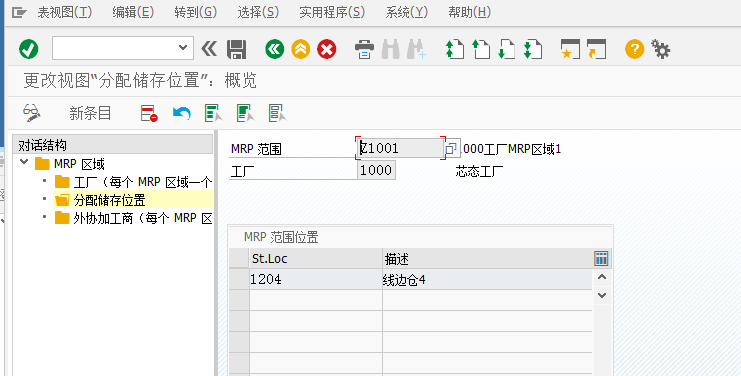Print using the printer icon
The height and width of the screenshot is (376, 741).
tap(364, 49)
